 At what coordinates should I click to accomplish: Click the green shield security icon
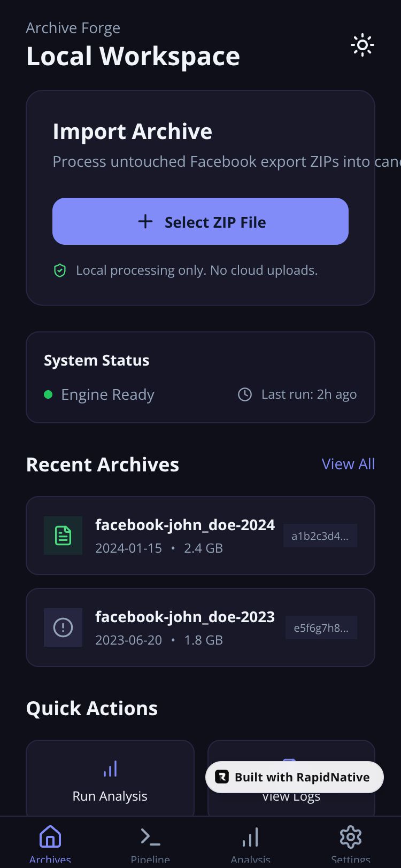(x=60, y=271)
